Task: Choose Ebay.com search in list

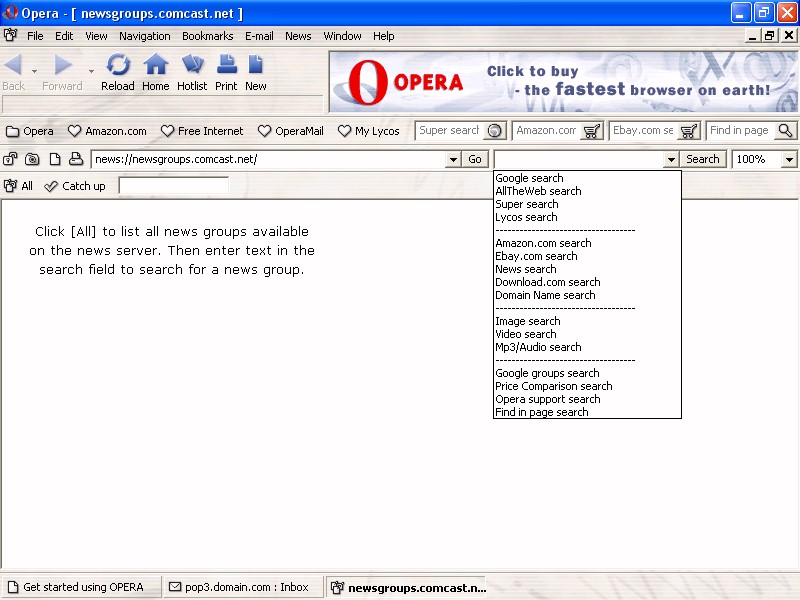Action: (587, 256)
